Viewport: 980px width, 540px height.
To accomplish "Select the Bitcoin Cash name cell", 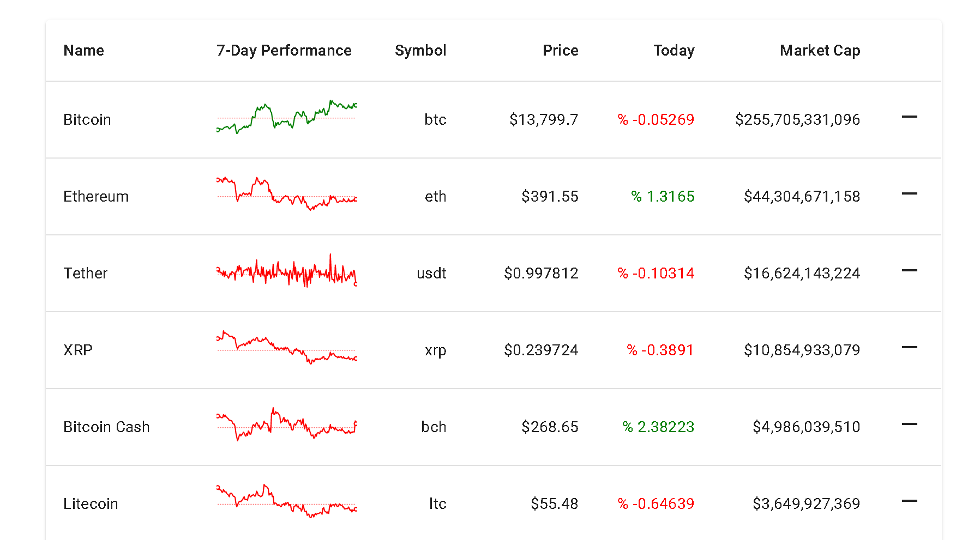I will pyautogui.click(x=106, y=427).
